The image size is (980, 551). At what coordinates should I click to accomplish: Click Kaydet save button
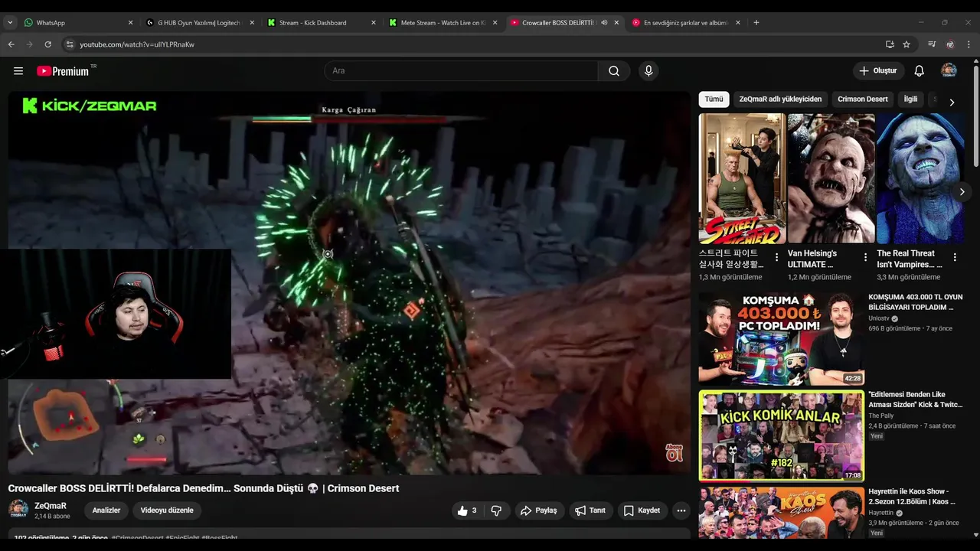click(642, 510)
